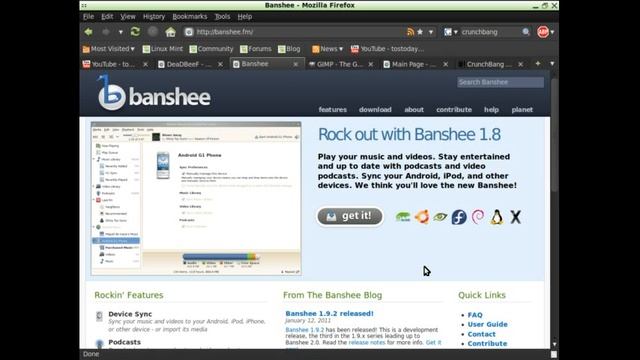Image resolution: width=640 pixels, height=360 pixels.
Task: Open the Edit menu
Action: click(x=107, y=17)
